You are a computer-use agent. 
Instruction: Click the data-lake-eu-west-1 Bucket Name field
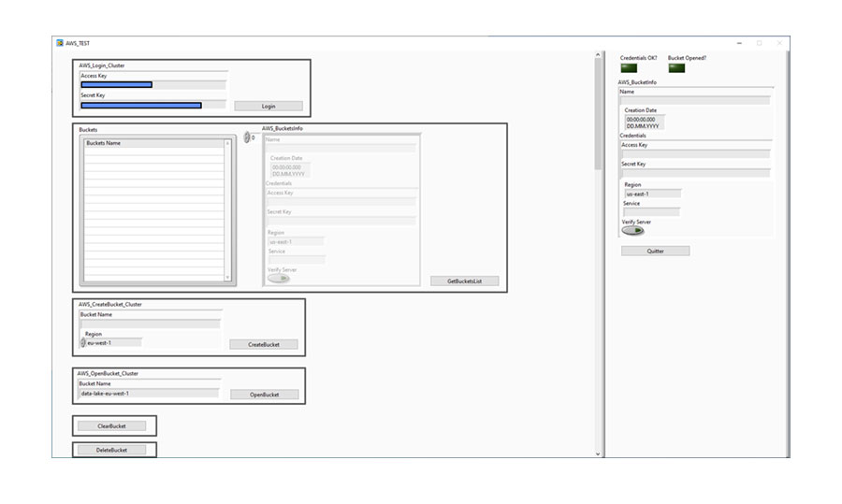pos(149,394)
